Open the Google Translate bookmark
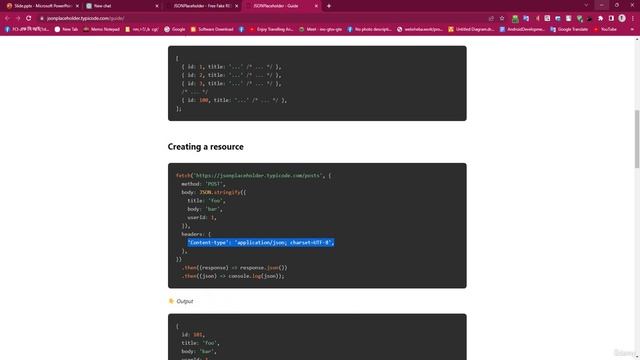Viewport: 640px width, 360px height. tap(569, 29)
